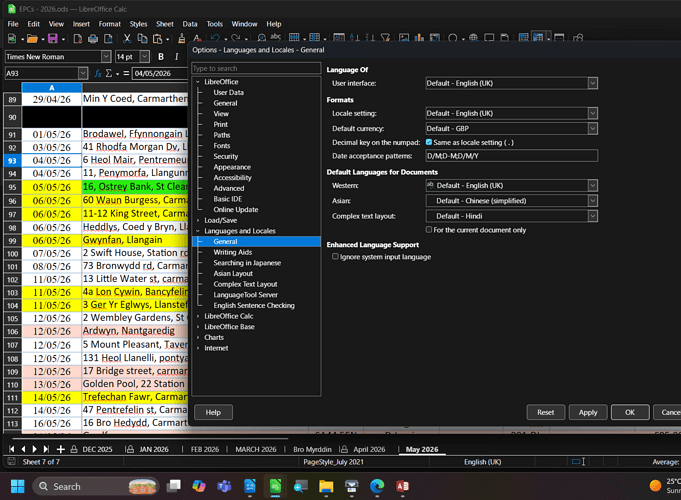Apply bold formatting
This screenshot has height=500, width=681.
[x=161, y=56]
